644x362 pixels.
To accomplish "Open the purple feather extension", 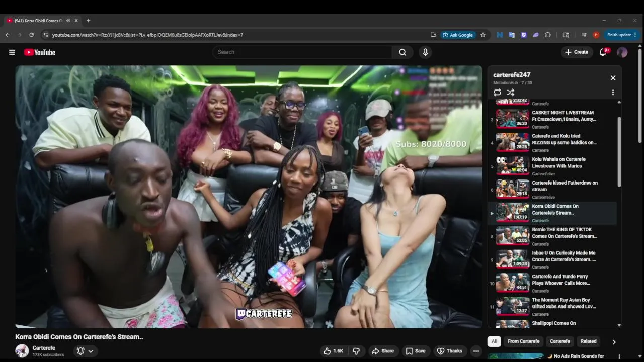I will 536,35.
